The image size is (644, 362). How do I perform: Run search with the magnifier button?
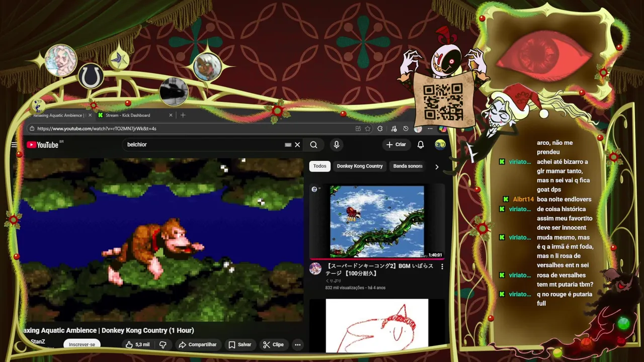coord(313,145)
